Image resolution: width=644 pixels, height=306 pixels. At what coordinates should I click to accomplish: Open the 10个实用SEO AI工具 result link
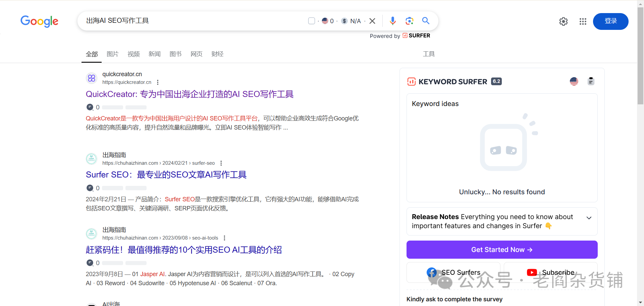coord(184,250)
